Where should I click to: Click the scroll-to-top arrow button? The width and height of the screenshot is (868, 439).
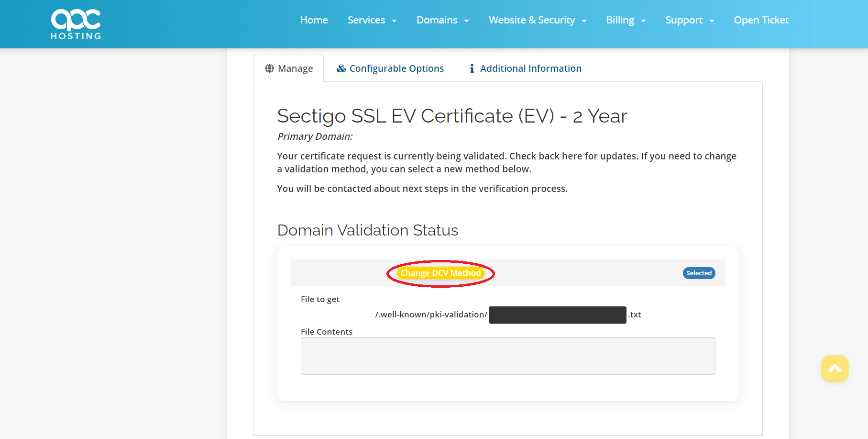point(835,369)
